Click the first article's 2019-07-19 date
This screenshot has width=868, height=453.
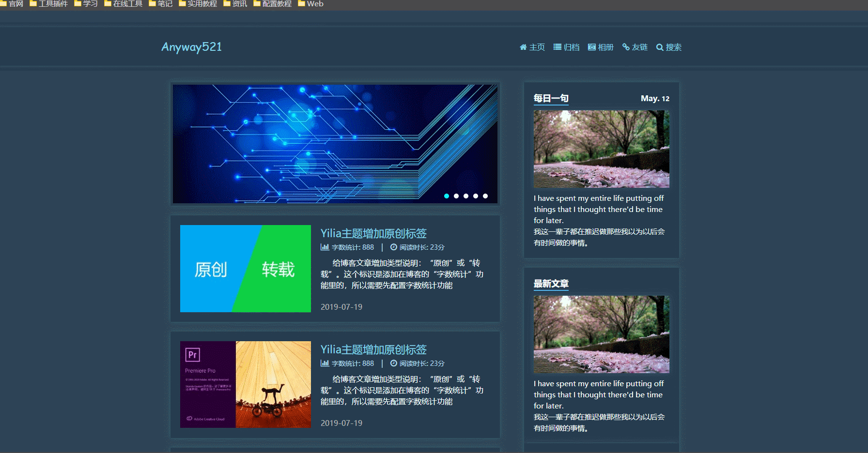click(341, 307)
